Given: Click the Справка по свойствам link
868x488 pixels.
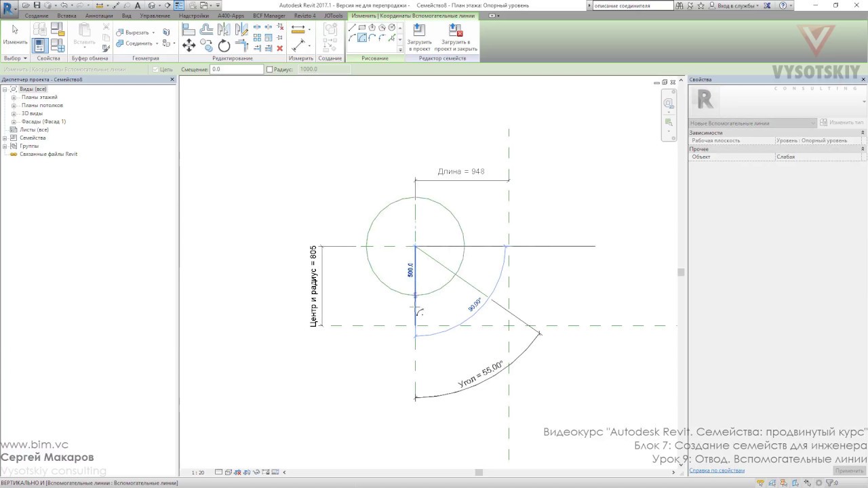Looking at the screenshot, I should (716, 470).
